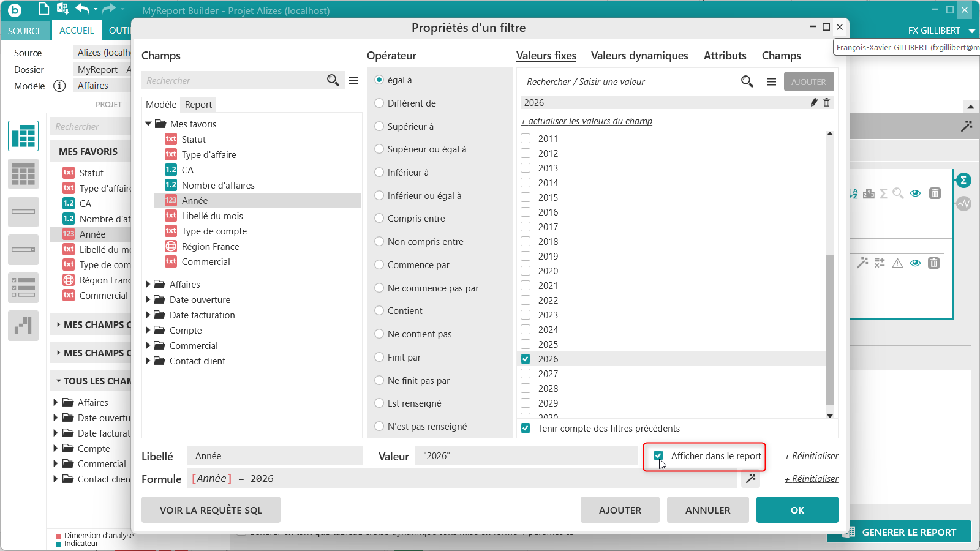This screenshot has height=551, width=980.
Task: Click the search magnifier in the Champs panel
Action: (333, 80)
